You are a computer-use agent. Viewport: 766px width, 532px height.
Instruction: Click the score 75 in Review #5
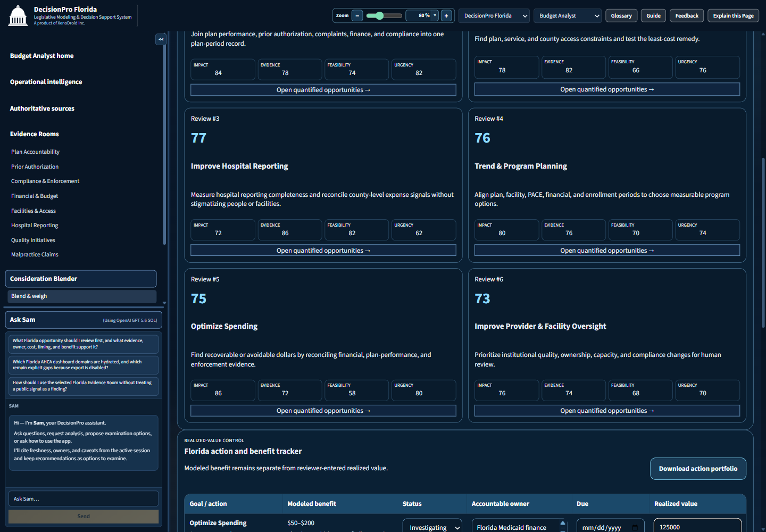coord(198,298)
